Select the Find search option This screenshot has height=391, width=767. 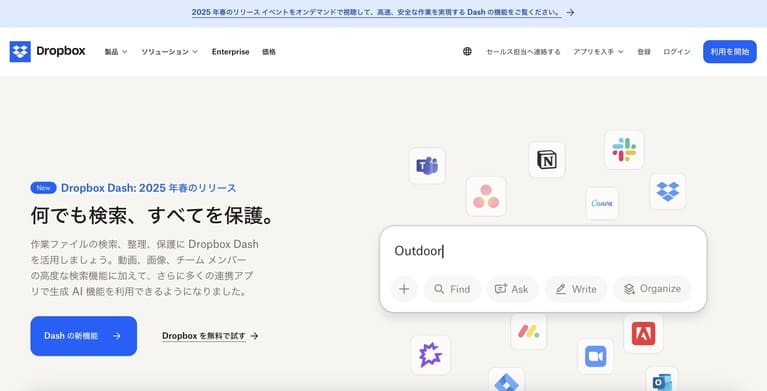coord(452,289)
